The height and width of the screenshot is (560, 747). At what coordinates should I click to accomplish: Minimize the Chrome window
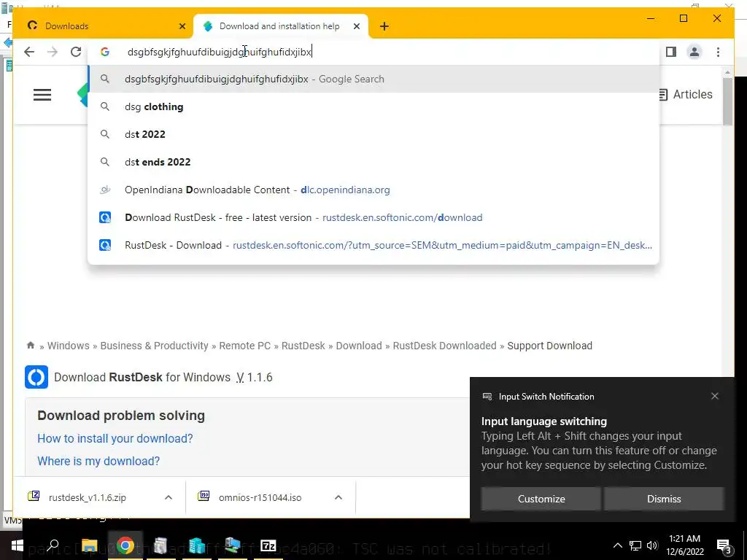[651, 18]
